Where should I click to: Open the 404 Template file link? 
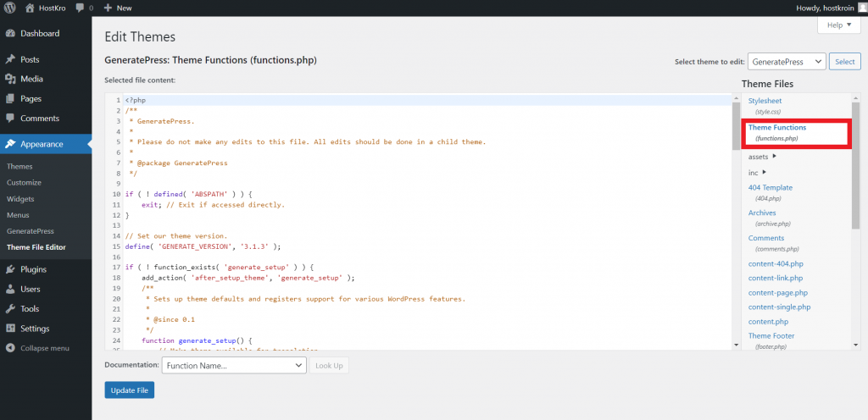coord(771,188)
